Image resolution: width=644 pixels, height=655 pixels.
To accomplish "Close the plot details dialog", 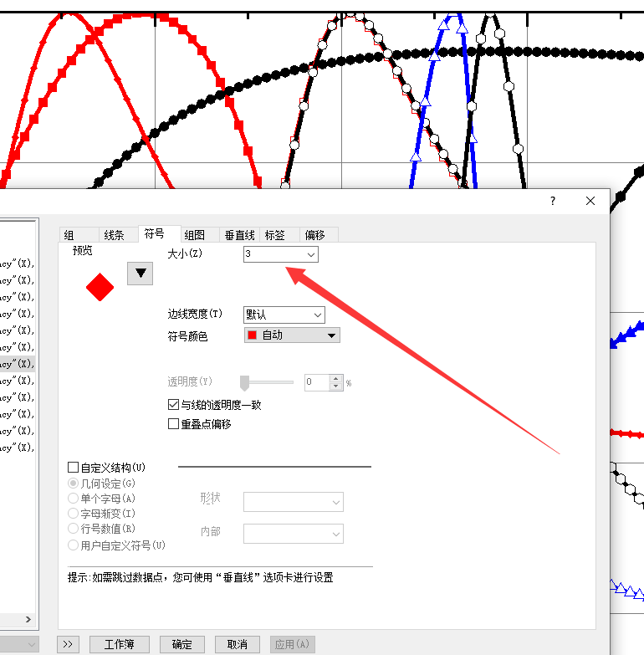I will pos(590,201).
